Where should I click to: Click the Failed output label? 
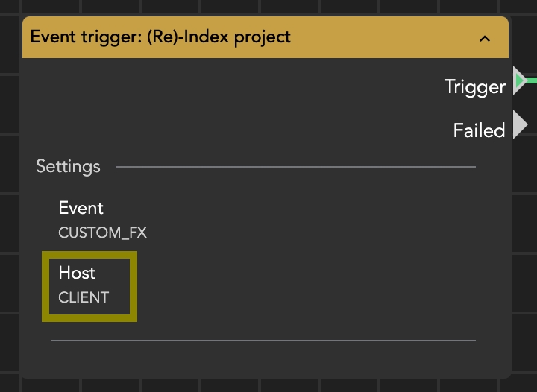pos(479,130)
